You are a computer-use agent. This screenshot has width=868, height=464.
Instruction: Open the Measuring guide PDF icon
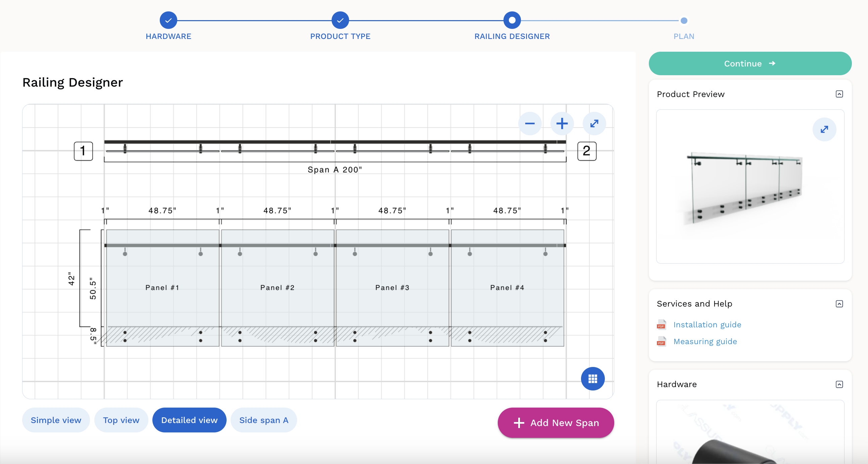(x=661, y=341)
